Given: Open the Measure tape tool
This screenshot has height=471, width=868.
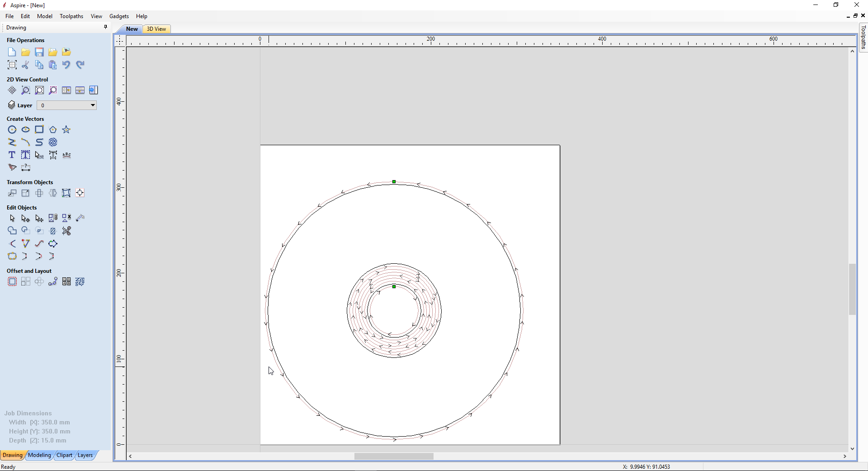Looking at the screenshot, I should click(80, 218).
